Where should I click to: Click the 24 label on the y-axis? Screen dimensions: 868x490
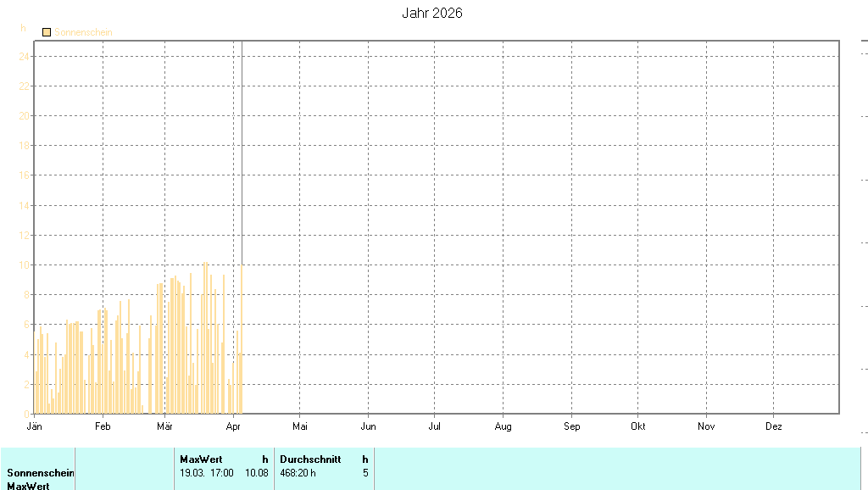click(25, 57)
